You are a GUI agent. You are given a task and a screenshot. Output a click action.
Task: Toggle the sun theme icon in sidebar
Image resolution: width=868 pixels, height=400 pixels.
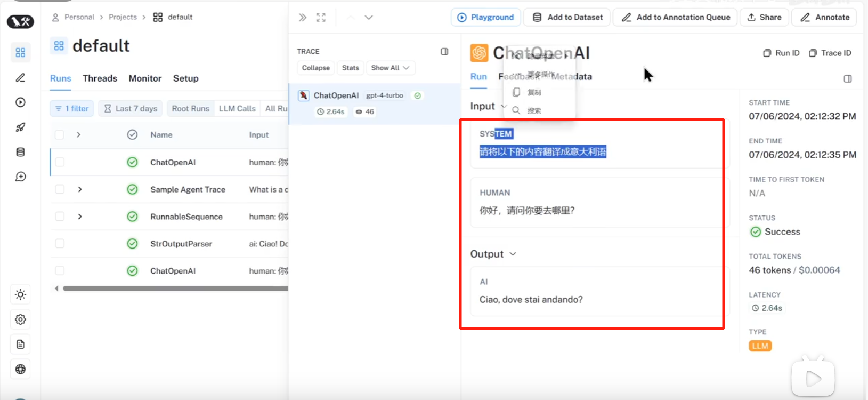20,294
